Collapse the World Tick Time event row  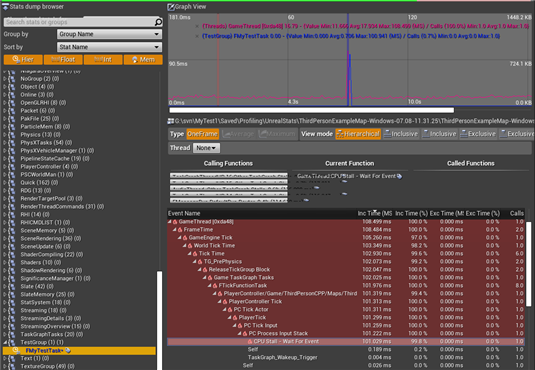(x=185, y=246)
